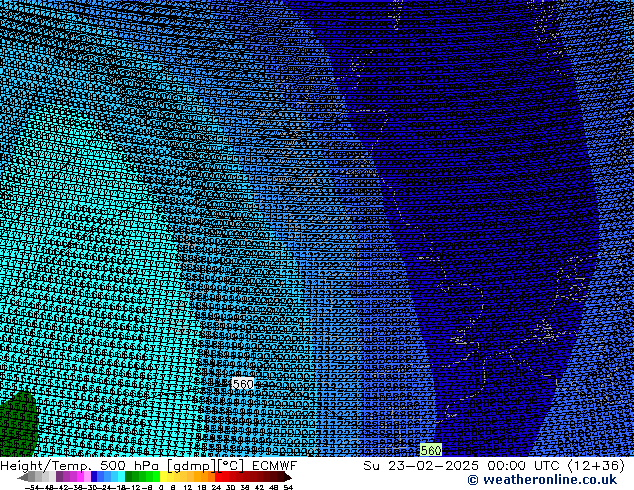
Task: Pick the dark purple legend swatch at -42
Action: [x=59, y=477]
